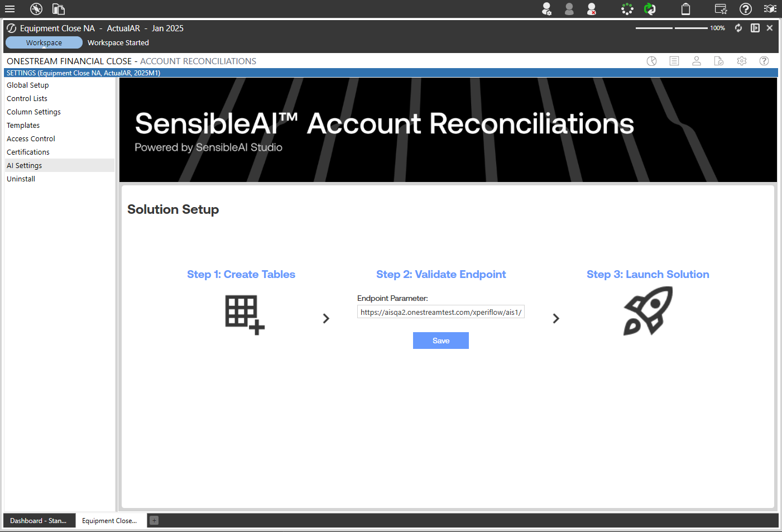
Task: Click the Step 2: Validate Endpoint heading
Action: point(441,274)
